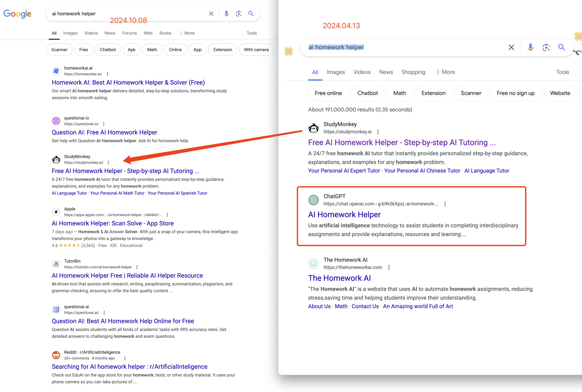Expand the More menu in left window
The height and width of the screenshot is (392, 582).
187,33
